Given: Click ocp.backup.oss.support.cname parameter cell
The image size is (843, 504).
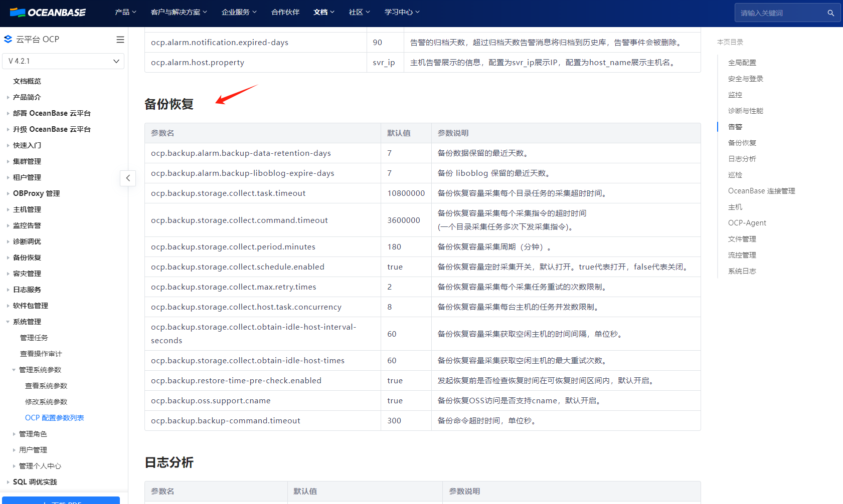Looking at the screenshot, I should pos(263,401).
